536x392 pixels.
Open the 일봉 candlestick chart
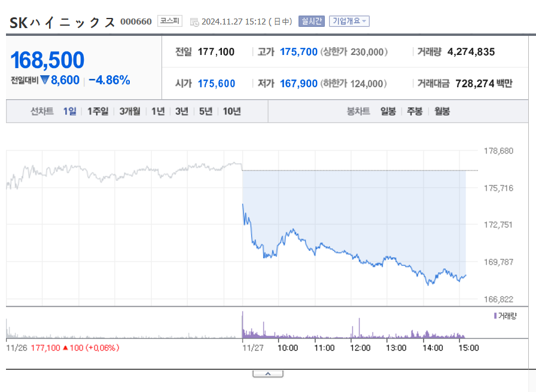[x=388, y=111]
